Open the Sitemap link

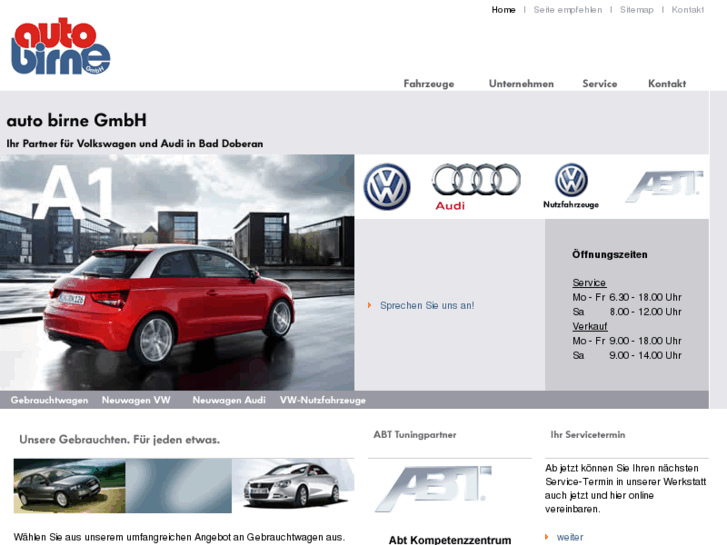(x=637, y=10)
